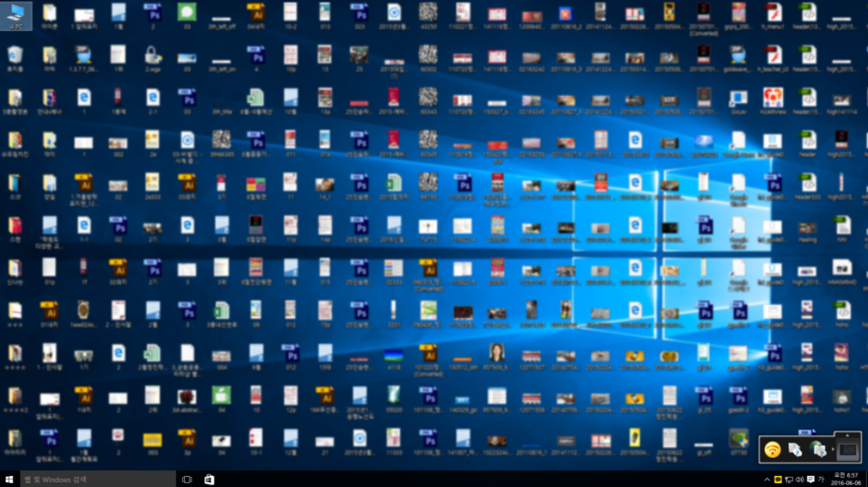Select the header333 code file
This screenshot has height=487, width=868.
807,186
